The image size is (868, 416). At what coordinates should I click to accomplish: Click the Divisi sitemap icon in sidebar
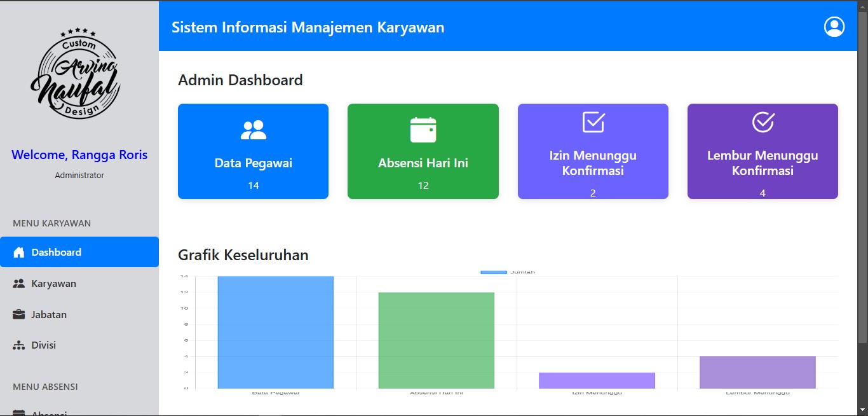click(19, 345)
